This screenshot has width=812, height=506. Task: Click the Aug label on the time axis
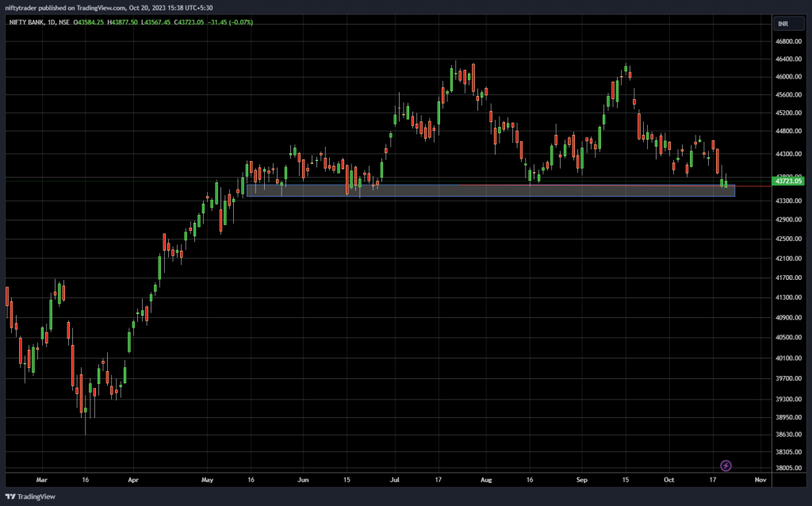tap(486, 480)
